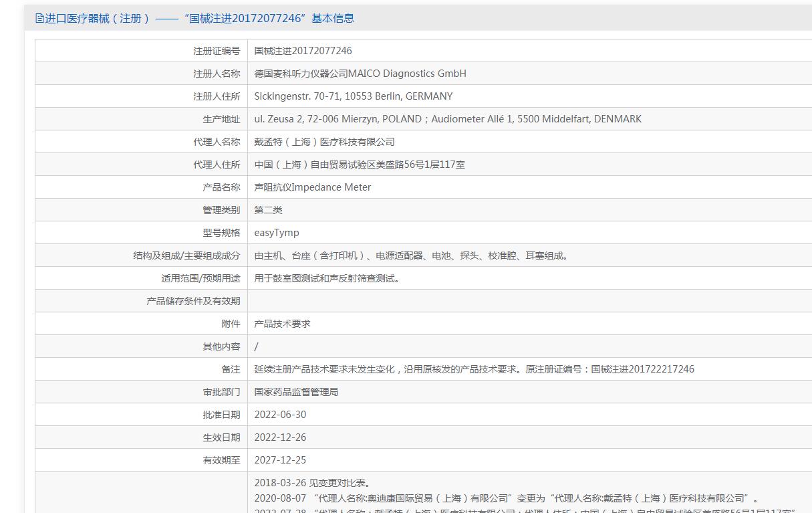This screenshot has width=812, height=513.
Task: Click the slash value in 其他内容 row
Action: 256,346
